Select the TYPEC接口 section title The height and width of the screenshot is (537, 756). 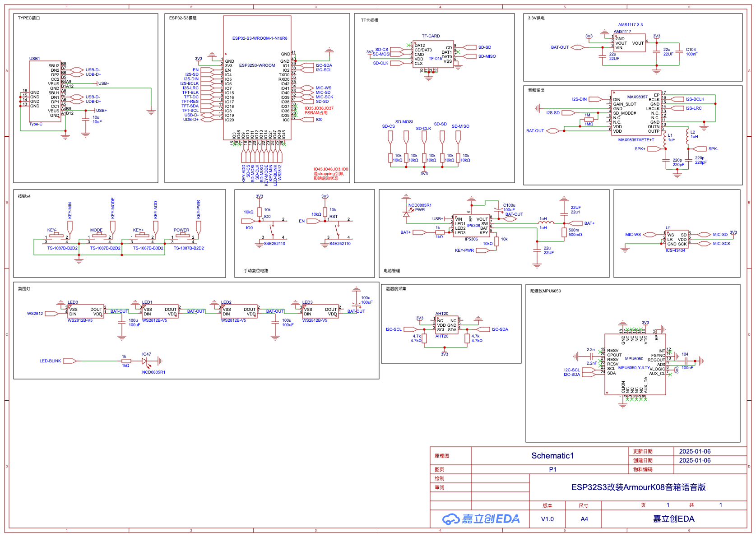(x=29, y=18)
